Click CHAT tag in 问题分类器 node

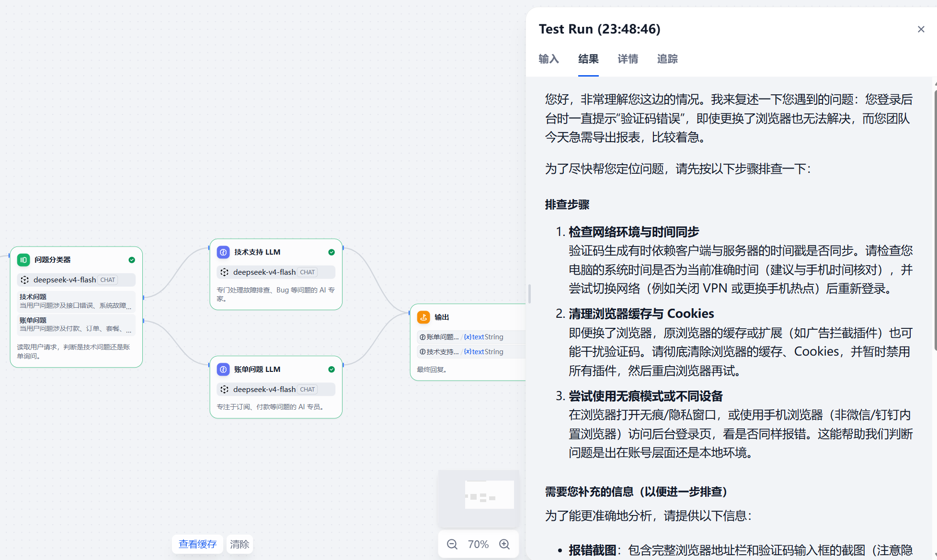click(x=108, y=280)
